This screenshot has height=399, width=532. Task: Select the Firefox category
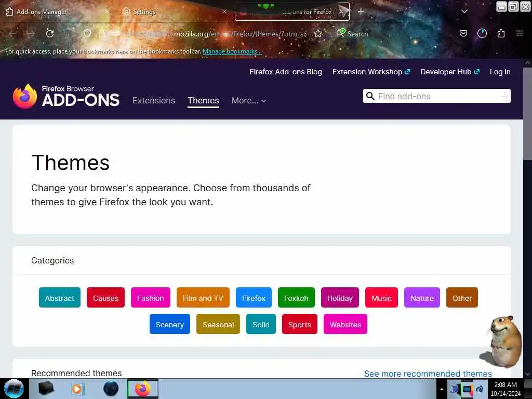point(254,298)
